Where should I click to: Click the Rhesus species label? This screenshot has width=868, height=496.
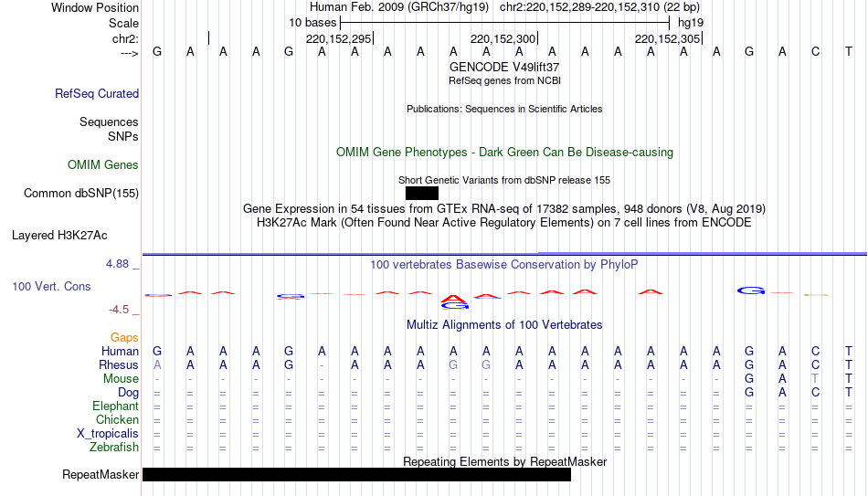tap(119, 364)
